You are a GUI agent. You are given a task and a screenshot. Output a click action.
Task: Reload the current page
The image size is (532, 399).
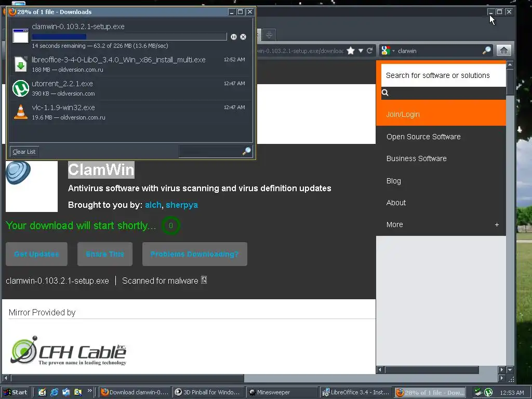(370, 51)
